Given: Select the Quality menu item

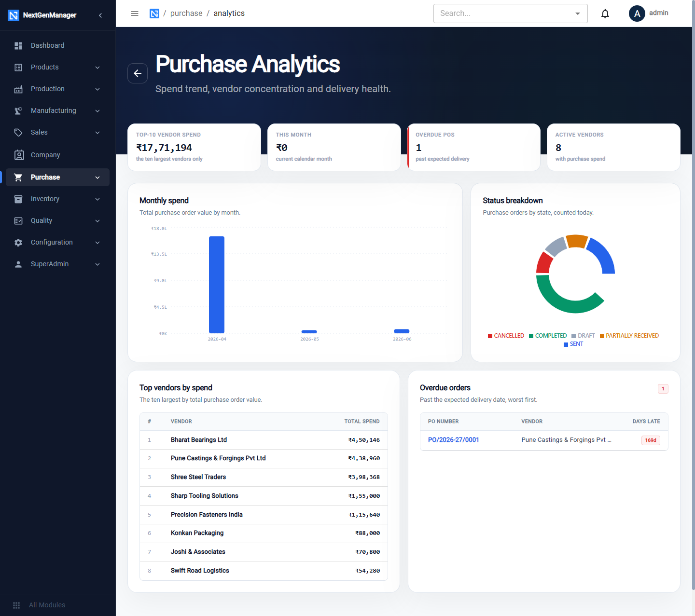Looking at the screenshot, I should [58, 220].
